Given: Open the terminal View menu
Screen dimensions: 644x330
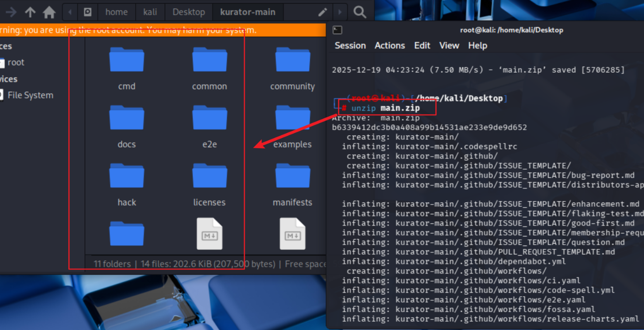Looking at the screenshot, I should tap(449, 45).
